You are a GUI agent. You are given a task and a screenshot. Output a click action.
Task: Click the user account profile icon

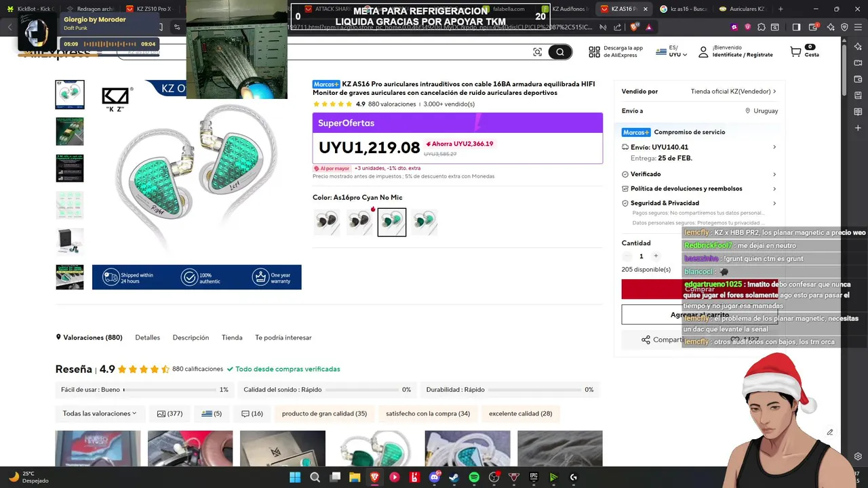click(x=703, y=52)
